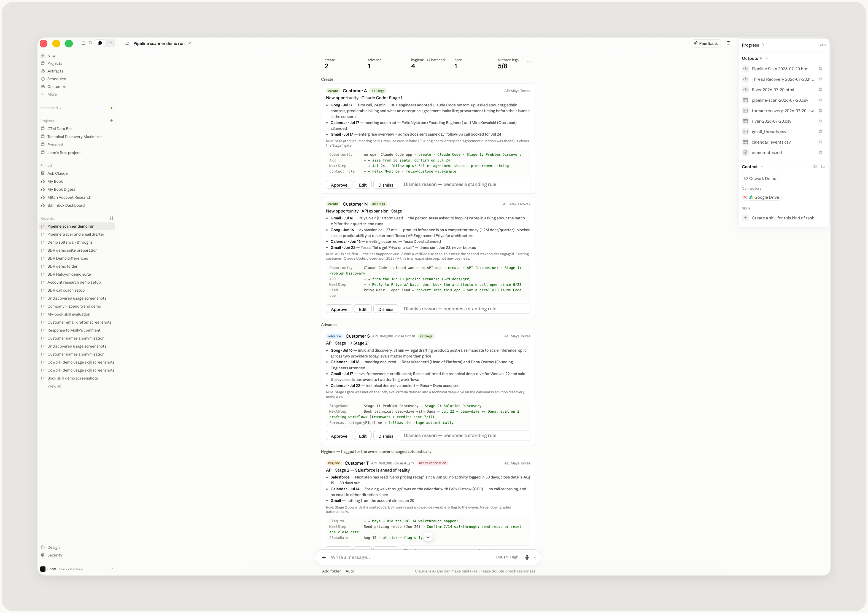Open Scheduled in sidebar nav
The height and width of the screenshot is (613, 868).
click(x=57, y=79)
